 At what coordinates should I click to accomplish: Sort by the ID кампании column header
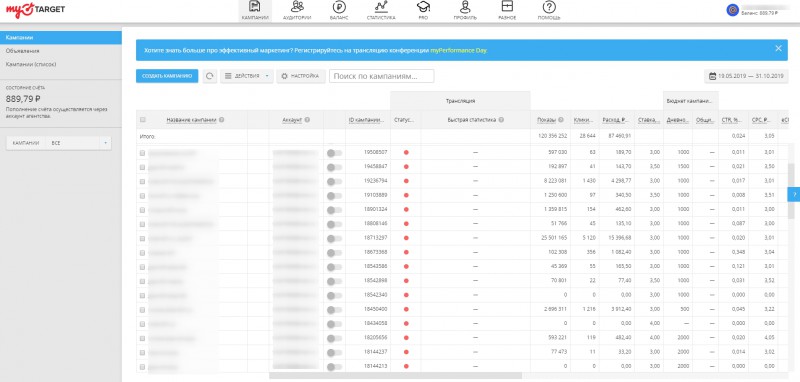pyautogui.click(x=367, y=120)
